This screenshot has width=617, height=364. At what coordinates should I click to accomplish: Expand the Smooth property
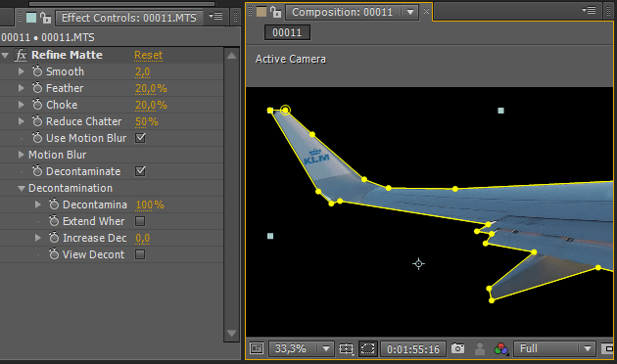[x=22, y=71]
